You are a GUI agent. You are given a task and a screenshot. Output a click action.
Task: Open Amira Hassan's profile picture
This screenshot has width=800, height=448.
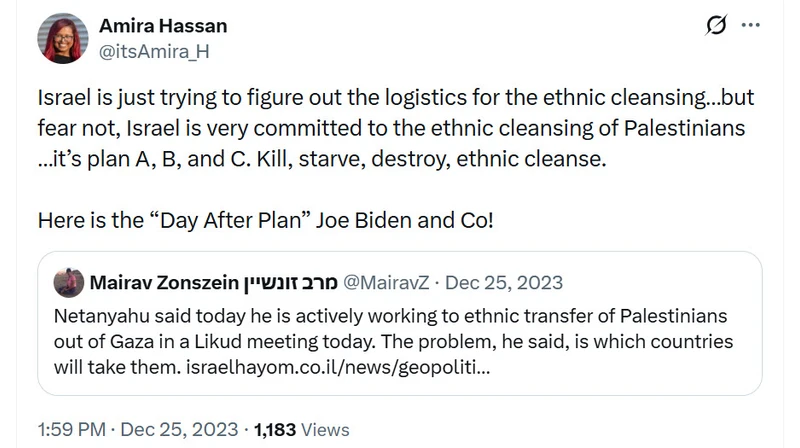pyautogui.click(x=63, y=39)
